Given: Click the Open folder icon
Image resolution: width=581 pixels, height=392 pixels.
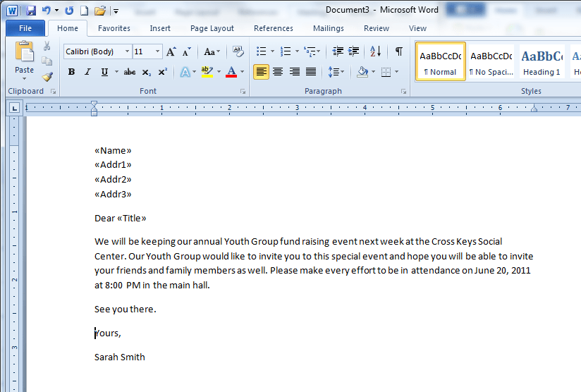Looking at the screenshot, I should coord(99,11).
